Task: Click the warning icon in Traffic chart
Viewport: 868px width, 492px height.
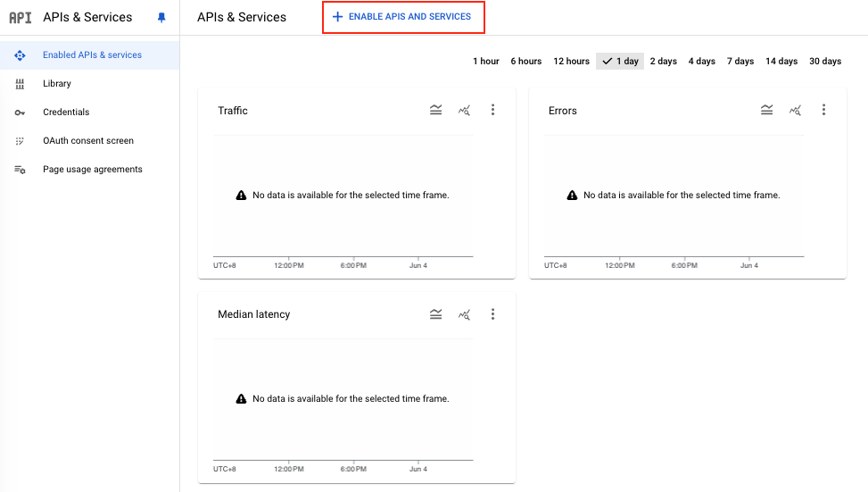Action: tap(242, 195)
